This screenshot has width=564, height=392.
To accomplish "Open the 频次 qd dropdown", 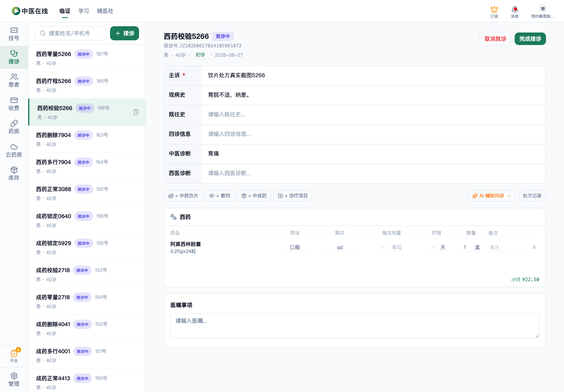I will click(x=340, y=247).
